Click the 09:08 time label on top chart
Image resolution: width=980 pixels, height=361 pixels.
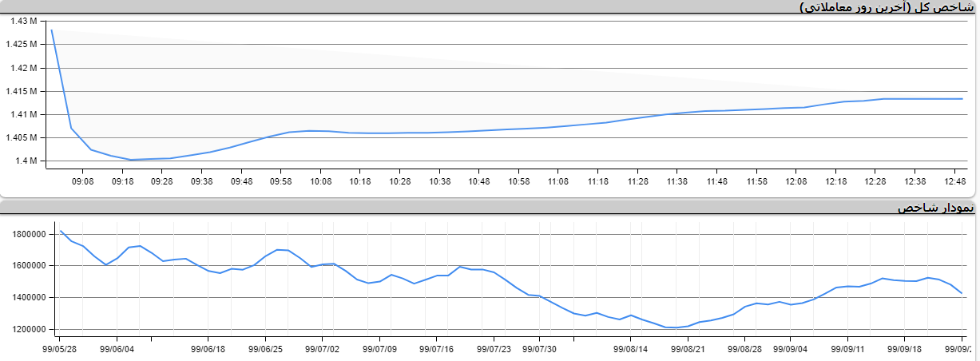click(83, 181)
